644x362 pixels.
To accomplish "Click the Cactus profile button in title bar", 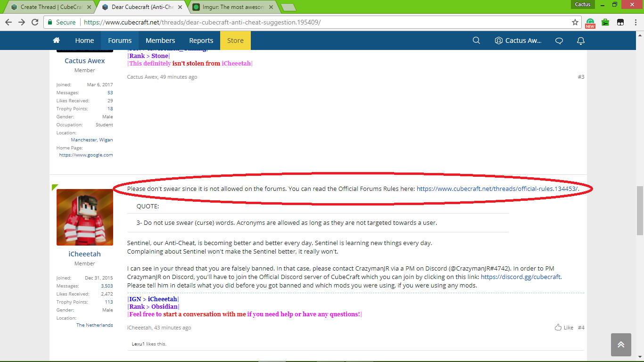I will coord(583,4).
